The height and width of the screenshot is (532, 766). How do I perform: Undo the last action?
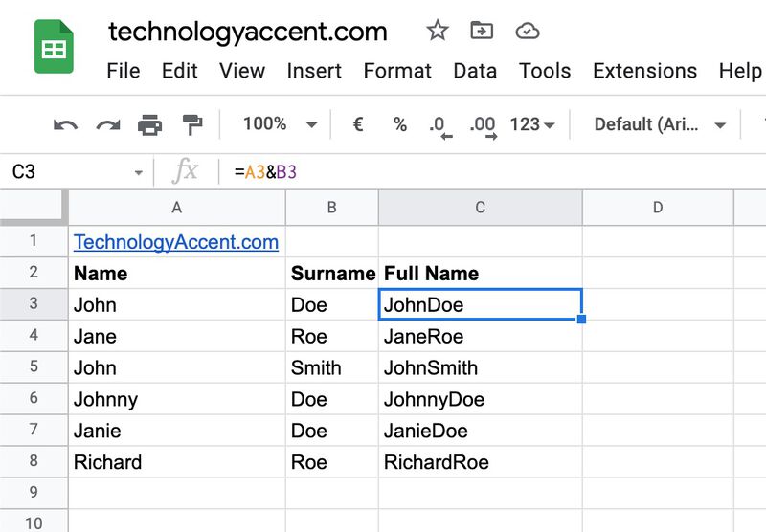click(65, 125)
